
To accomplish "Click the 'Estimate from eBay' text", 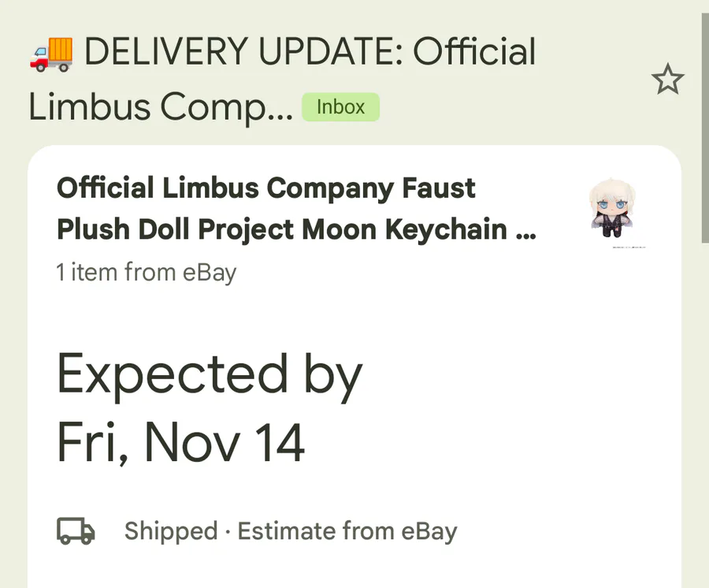I will pyautogui.click(x=347, y=531).
